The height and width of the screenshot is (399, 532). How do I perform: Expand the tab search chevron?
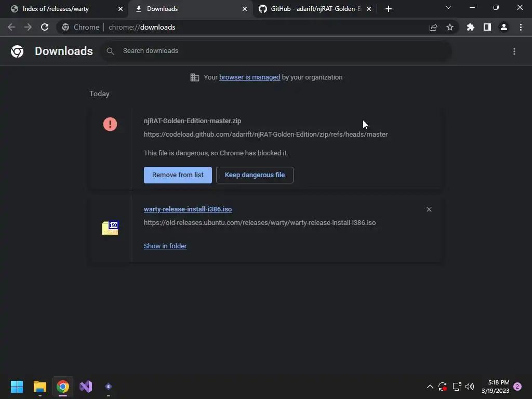tap(448, 7)
